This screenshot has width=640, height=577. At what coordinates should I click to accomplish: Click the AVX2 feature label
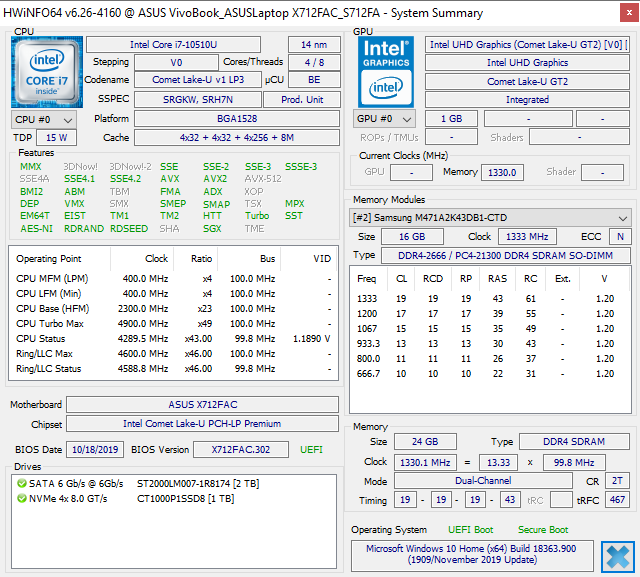click(215, 179)
